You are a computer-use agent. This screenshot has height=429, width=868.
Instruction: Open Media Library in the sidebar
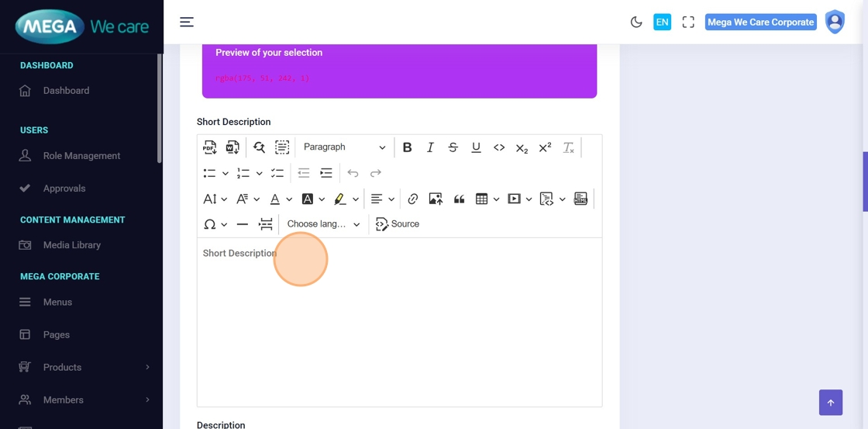click(72, 245)
